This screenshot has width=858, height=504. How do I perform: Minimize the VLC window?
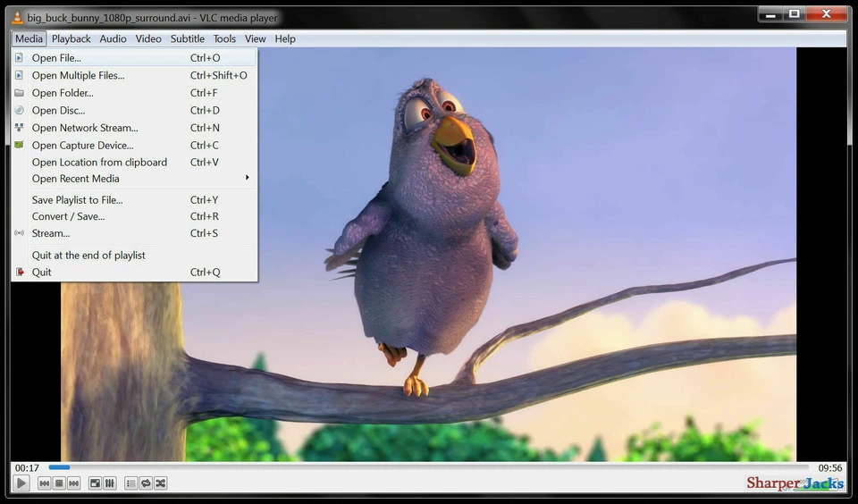pyautogui.click(x=770, y=14)
